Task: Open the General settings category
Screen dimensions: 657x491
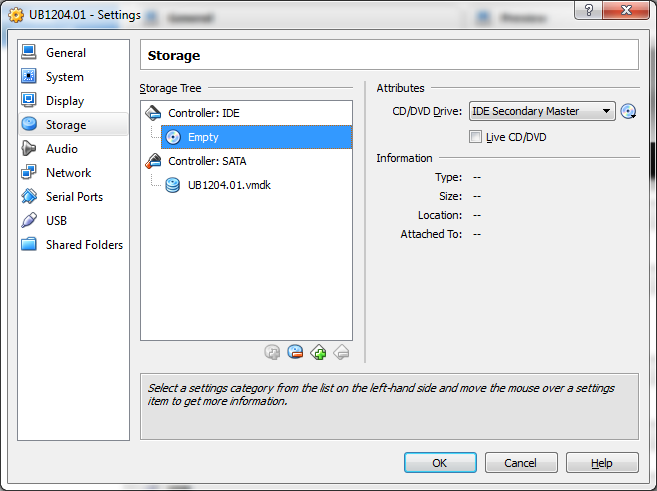Action: (x=66, y=53)
